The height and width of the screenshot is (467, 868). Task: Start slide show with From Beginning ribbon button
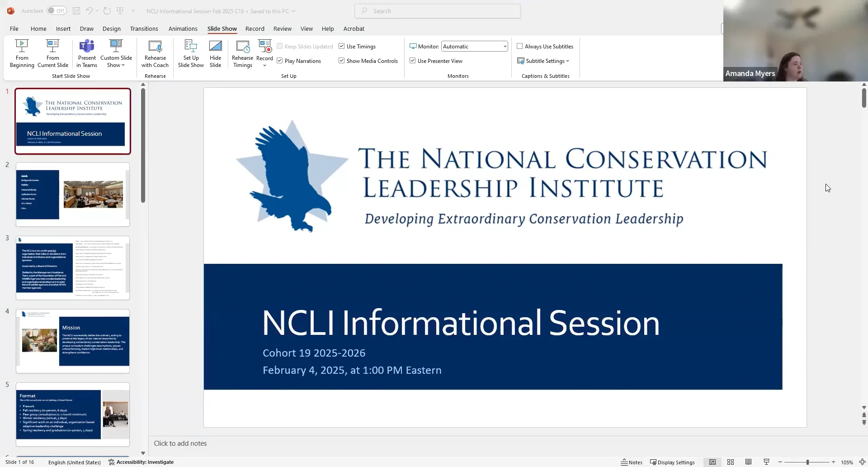coord(22,53)
